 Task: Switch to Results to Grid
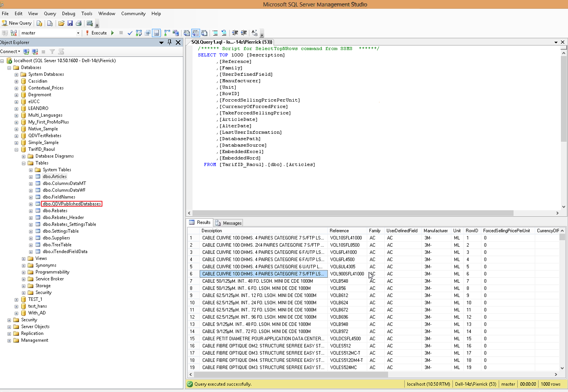click(x=196, y=33)
